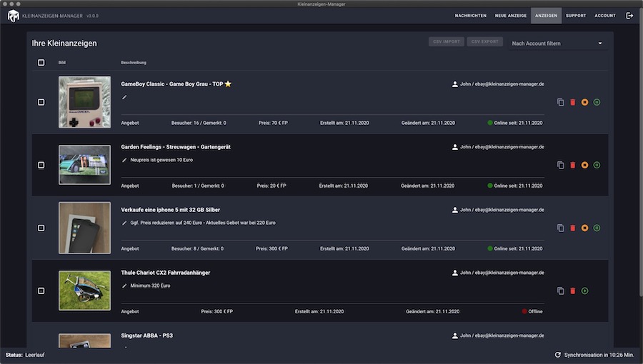The image size is (643, 364).
Task: Open the Singstar ABBA - PS3 title
Action: click(x=146, y=335)
